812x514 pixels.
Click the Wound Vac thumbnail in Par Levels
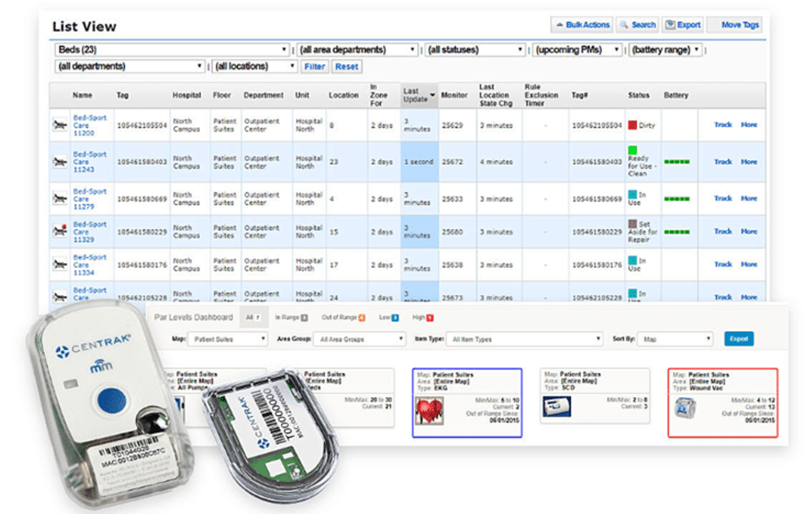(685, 408)
